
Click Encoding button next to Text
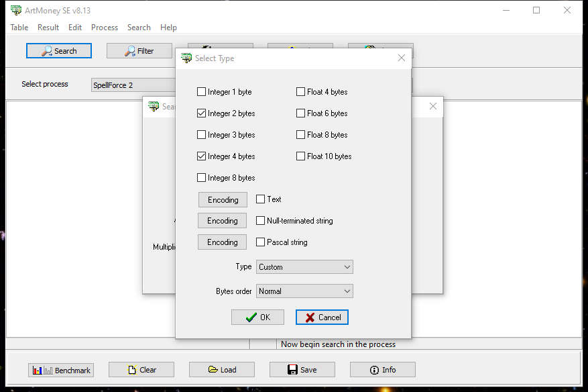[x=223, y=200]
